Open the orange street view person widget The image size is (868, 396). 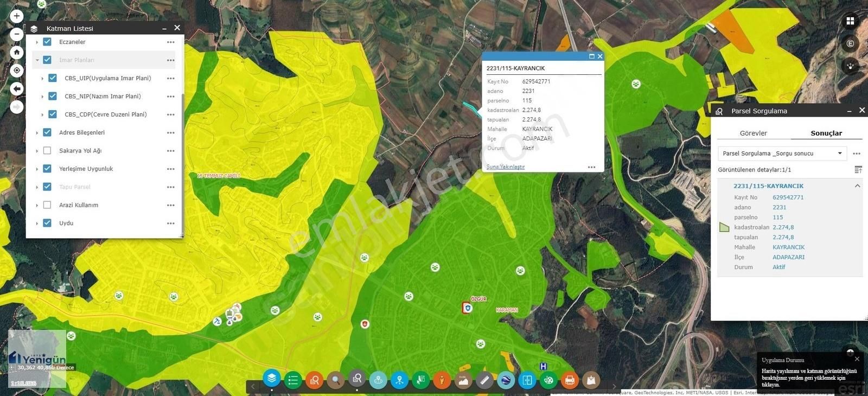pos(442,380)
